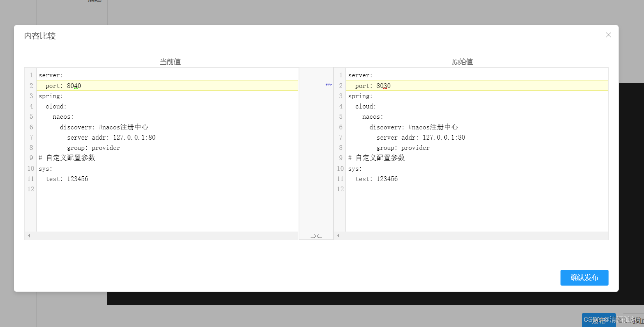The height and width of the screenshot is (327, 644).
Task: Click the 原始值 column heading
Action: (x=462, y=62)
